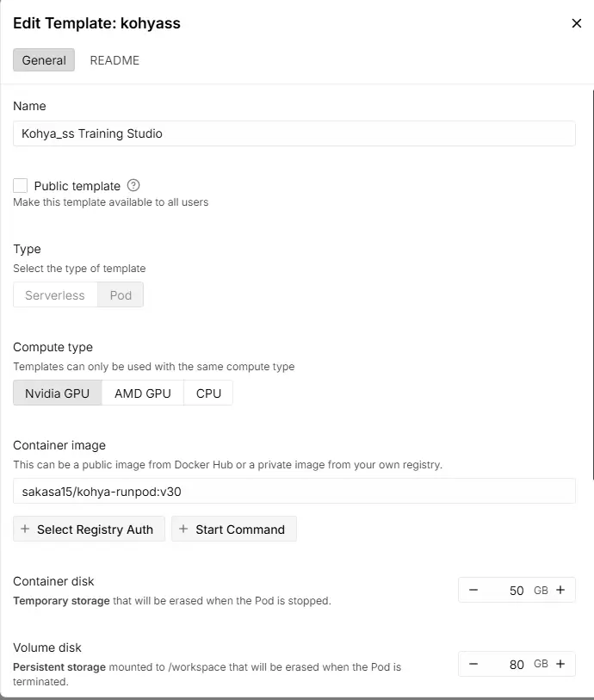Choose AMD GPU compute type
594x700 pixels.
(143, 393)
